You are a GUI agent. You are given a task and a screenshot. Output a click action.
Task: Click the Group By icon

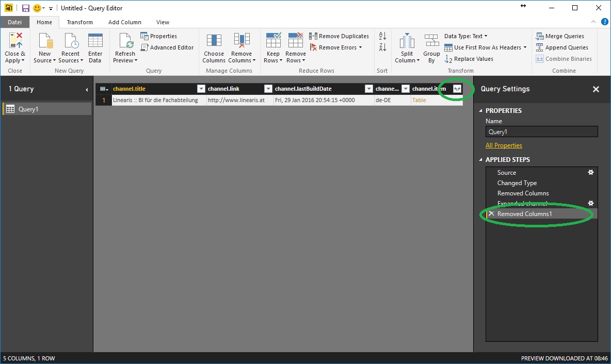coord(431,41)
